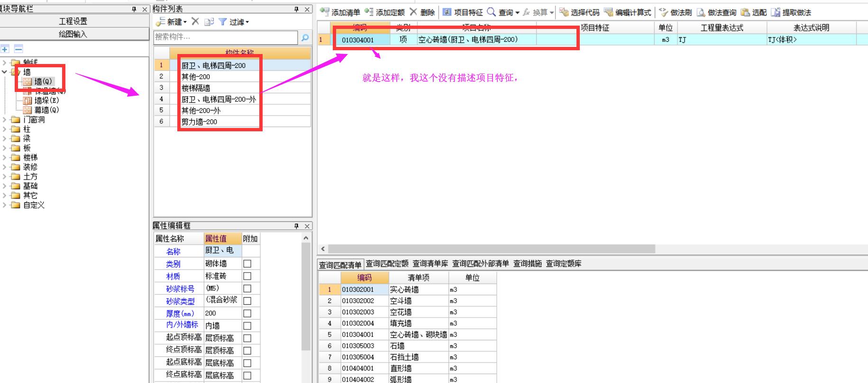Pin the 构件列表 panel
Viewport: 868px width, 383px height.
pyautogui.click(x=296, y=9)
